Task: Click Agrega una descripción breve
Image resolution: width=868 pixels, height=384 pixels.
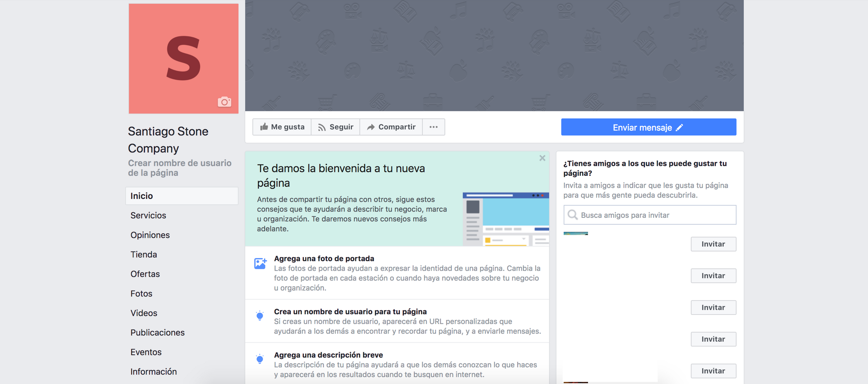Action: 328,355
